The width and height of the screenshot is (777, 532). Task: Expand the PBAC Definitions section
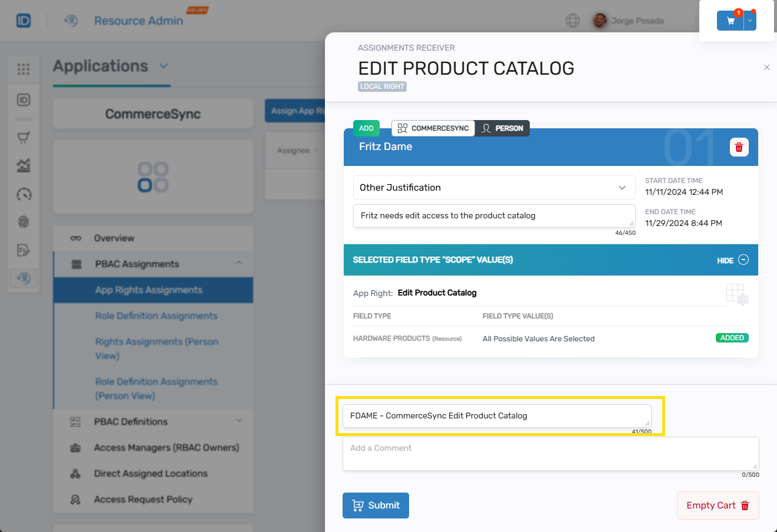click(239, 421)
